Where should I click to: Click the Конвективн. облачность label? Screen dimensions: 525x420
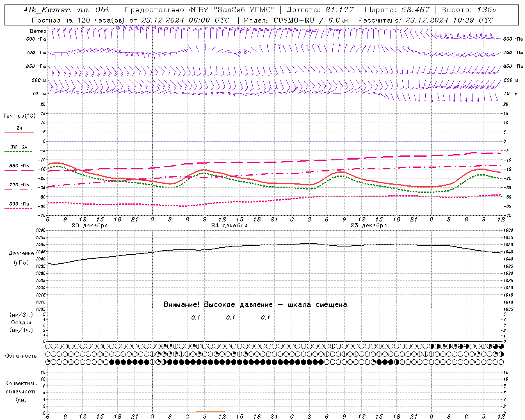coord(21,388)
